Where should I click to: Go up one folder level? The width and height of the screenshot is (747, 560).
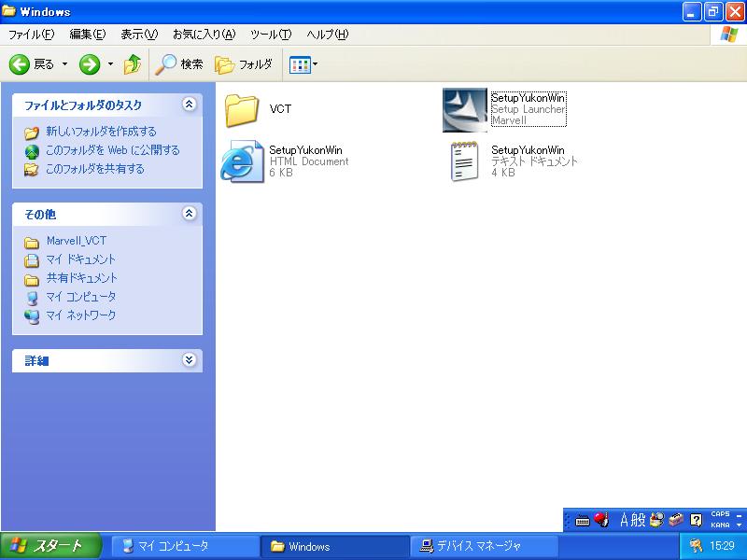pyautogui.click(x=133, y=64)
